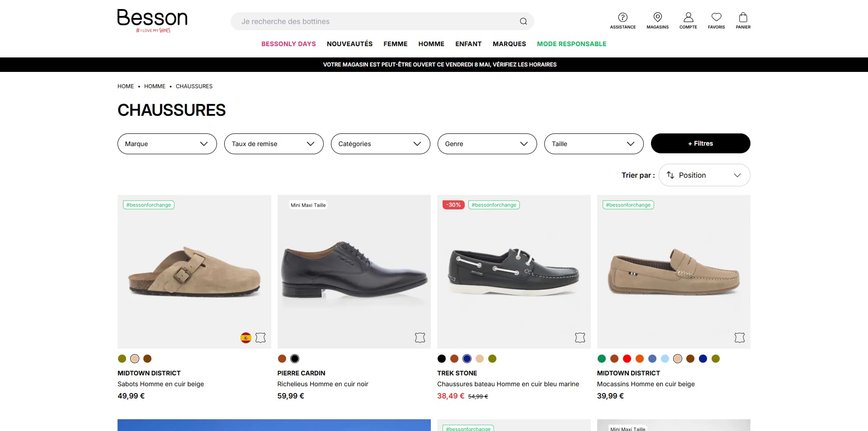
Task: Open the Taux de remise dropdown
Action: pos(274,144)
